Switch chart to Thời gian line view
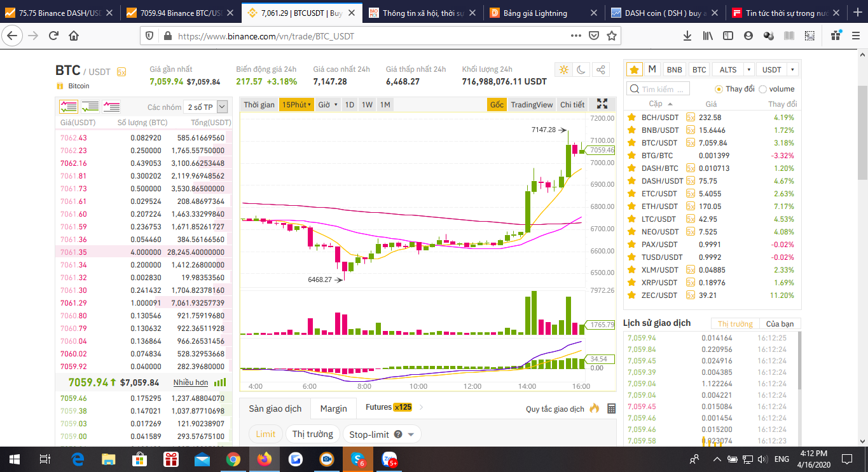The height and width of the screenshot is (472, 868). pos(259,104)
